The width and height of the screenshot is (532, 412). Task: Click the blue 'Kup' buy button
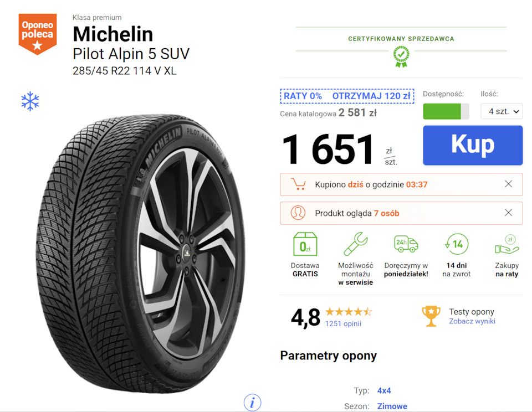(473, 145)
